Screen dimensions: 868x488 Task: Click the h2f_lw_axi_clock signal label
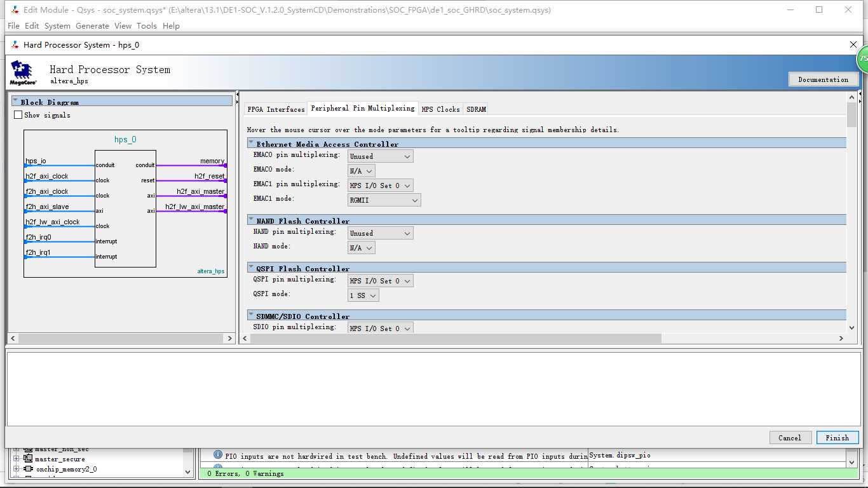click(53, 222)
